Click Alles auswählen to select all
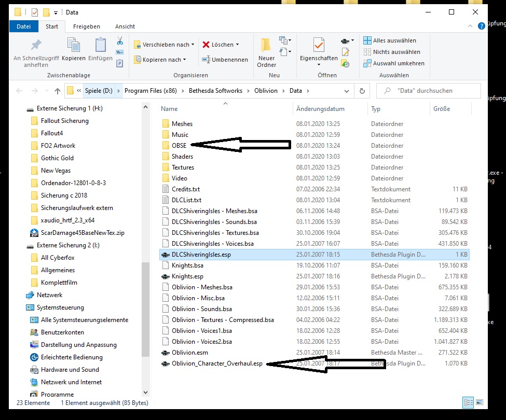This screenshot has height=420, width=506. tap(390, 40)
